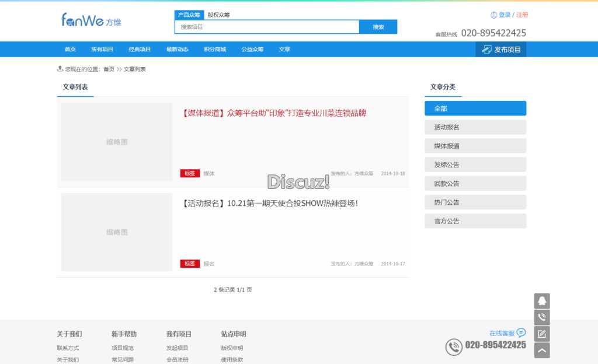Click the first article's 缩略图 thumbnail

pyautogui.click(x=117, y=142)
